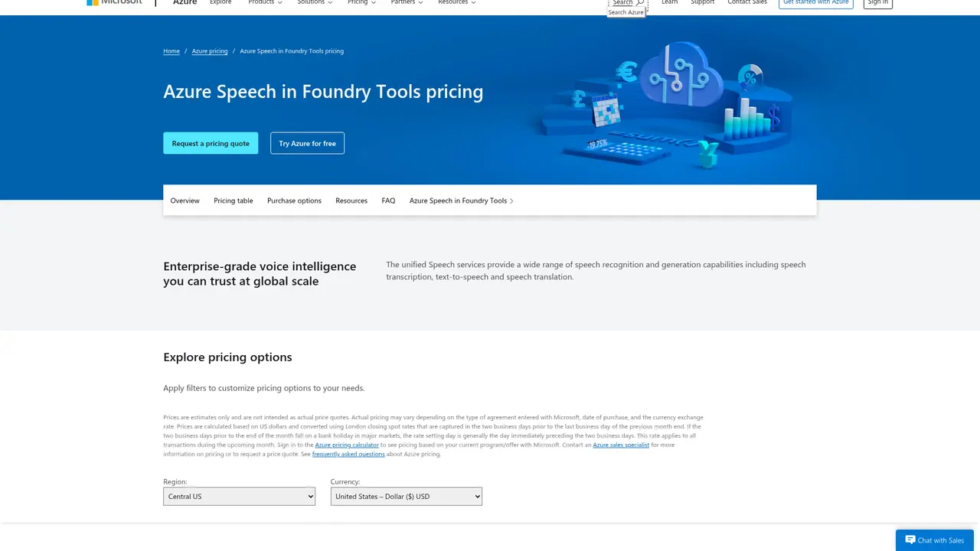Image resolution: width=980 pixels, height=551 pixels.
Task: Click Try Azure for free button
Action: click(307, 143)
